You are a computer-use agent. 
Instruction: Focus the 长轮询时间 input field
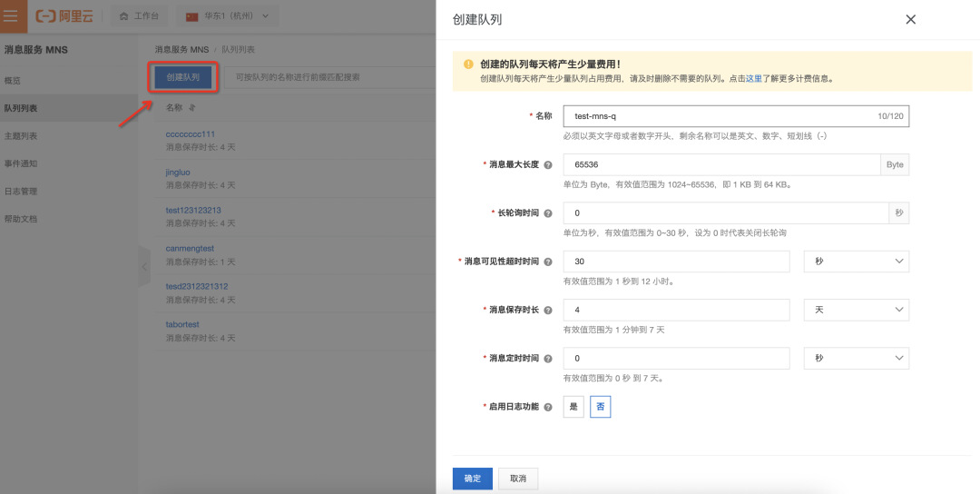[726, 213]
